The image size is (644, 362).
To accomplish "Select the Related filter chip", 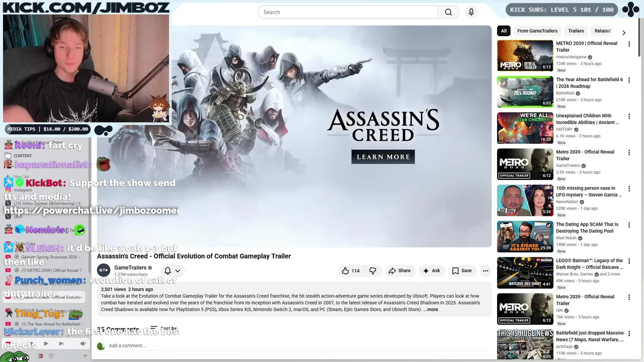I will [603, 31].
